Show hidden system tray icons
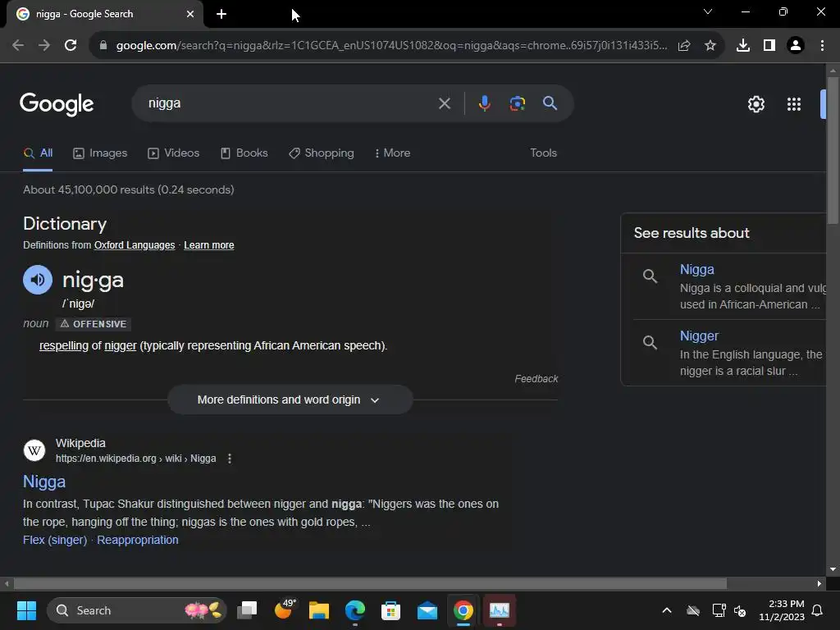The image size is (840, 630). (x=666, y=610)
